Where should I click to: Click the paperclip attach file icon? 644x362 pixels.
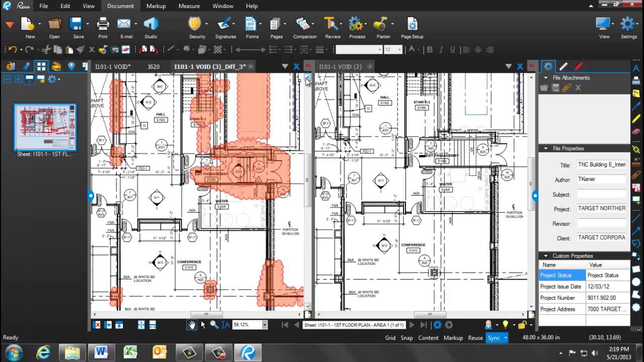[x=567, y=88]
